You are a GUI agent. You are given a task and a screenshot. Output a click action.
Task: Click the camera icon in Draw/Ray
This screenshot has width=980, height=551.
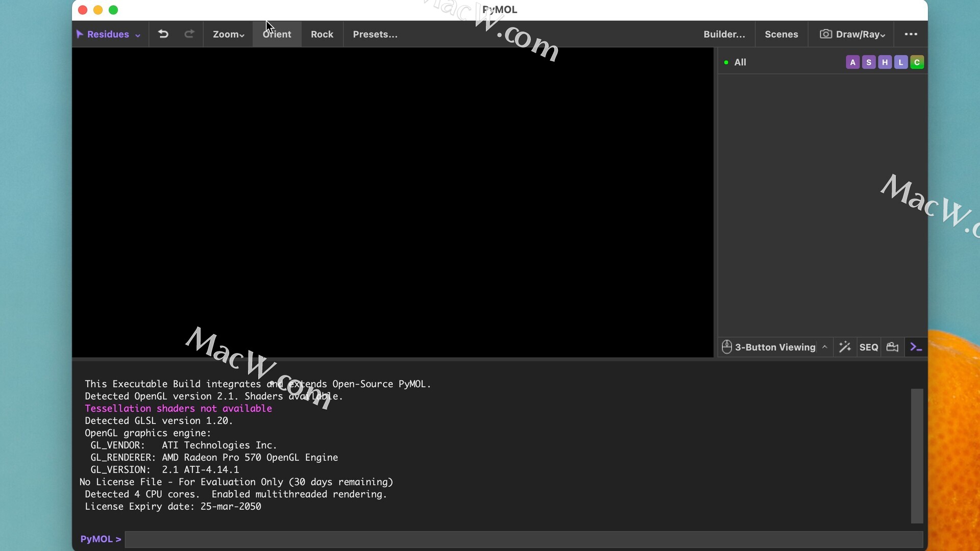coord(825,34)
